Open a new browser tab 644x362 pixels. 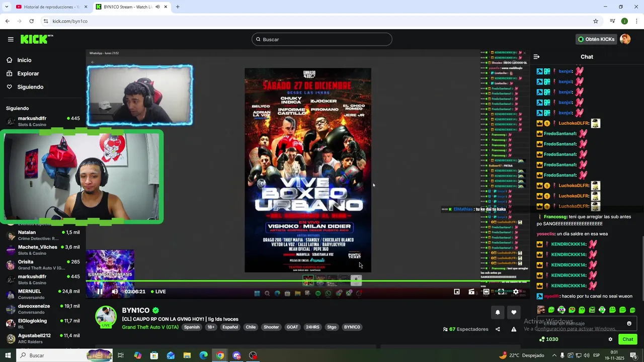pos(178,7)
